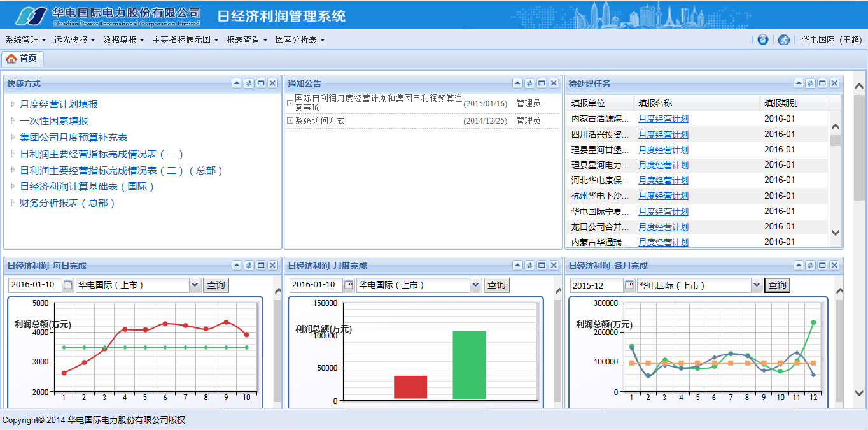The image size is (868, 430).
Task: Click the home icon on 首页 tab
Action: click(11, 59)
